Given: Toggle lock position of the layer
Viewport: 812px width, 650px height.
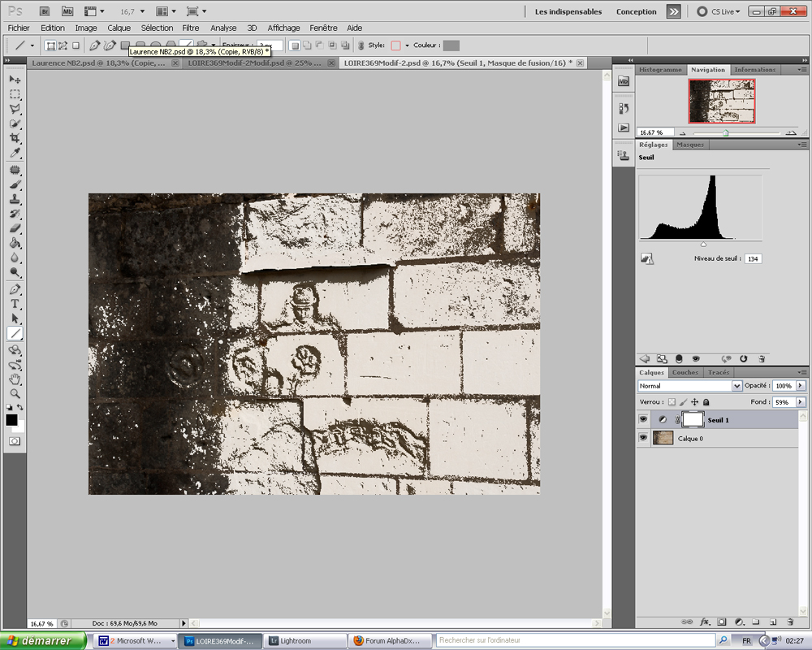Looking at the screenshot, I should pyautogui.click(x=694, y=401).
